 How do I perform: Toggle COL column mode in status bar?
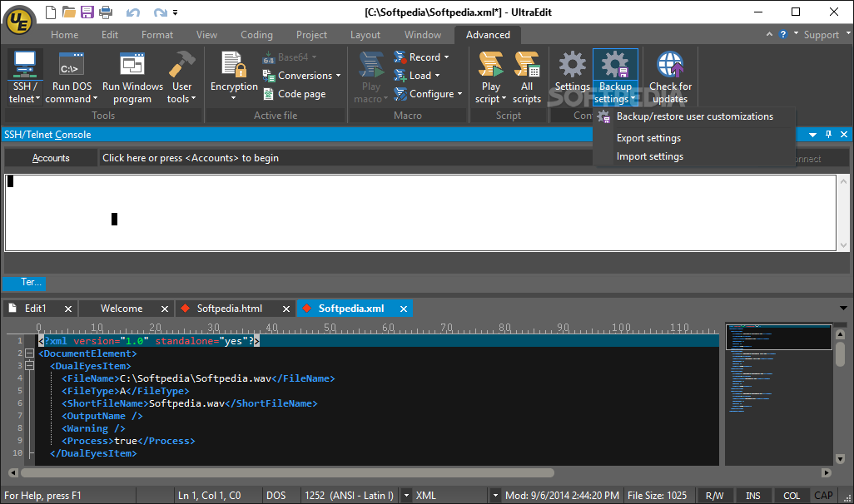[x=792, y=496]
